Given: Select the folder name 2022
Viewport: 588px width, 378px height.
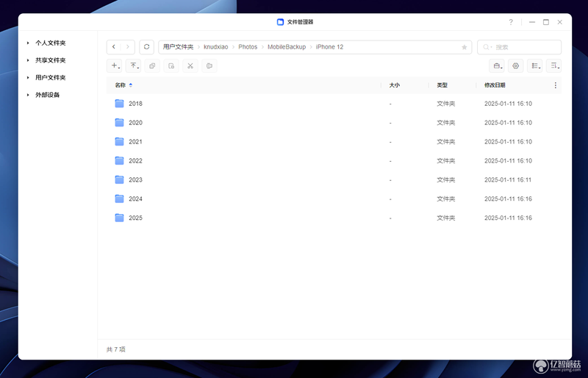Looking at the screenshot, I should (135, 161).
